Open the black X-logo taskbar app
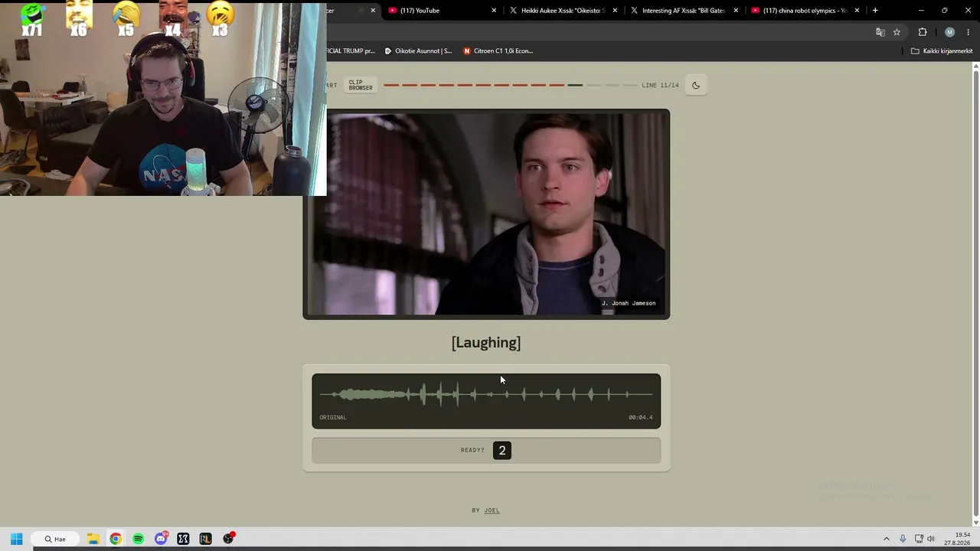Viewport: 980px width, 551px height. click(x=183, y=539)
